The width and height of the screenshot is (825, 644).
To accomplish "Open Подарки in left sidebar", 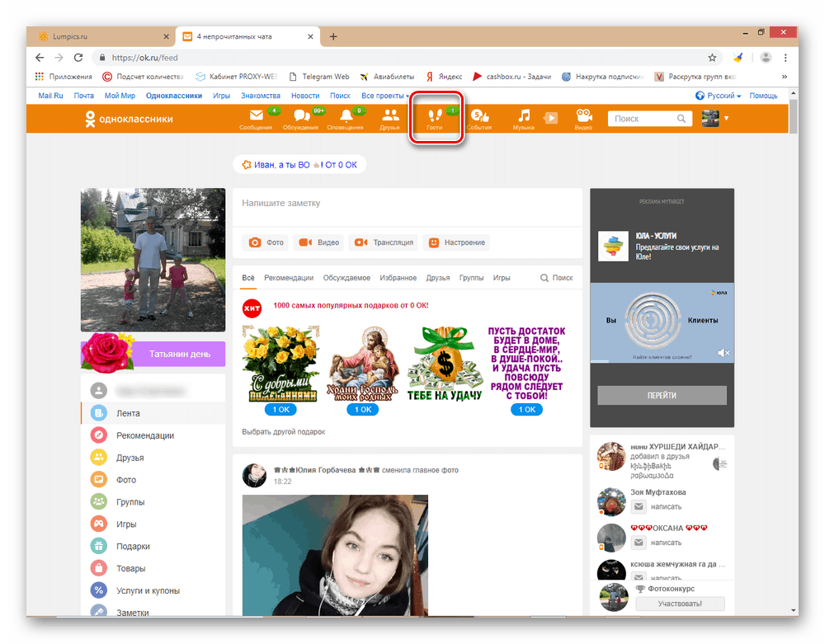I will point(153,546).
